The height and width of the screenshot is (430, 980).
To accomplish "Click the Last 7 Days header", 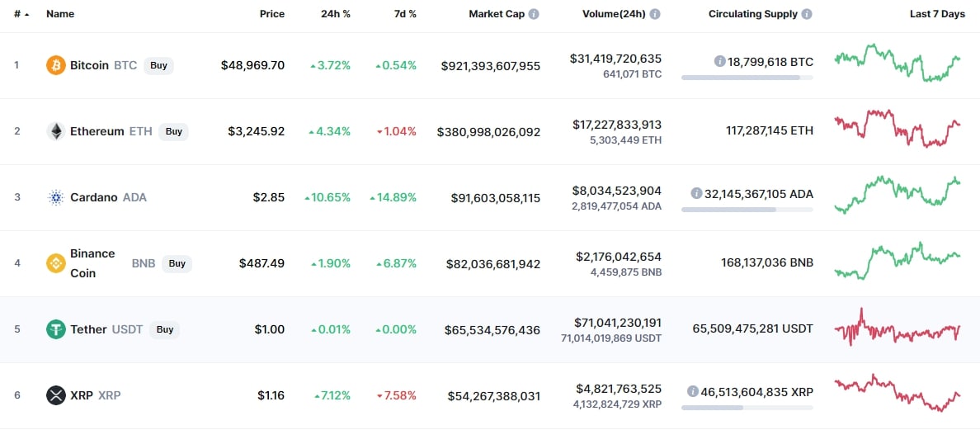I will 937,14.
